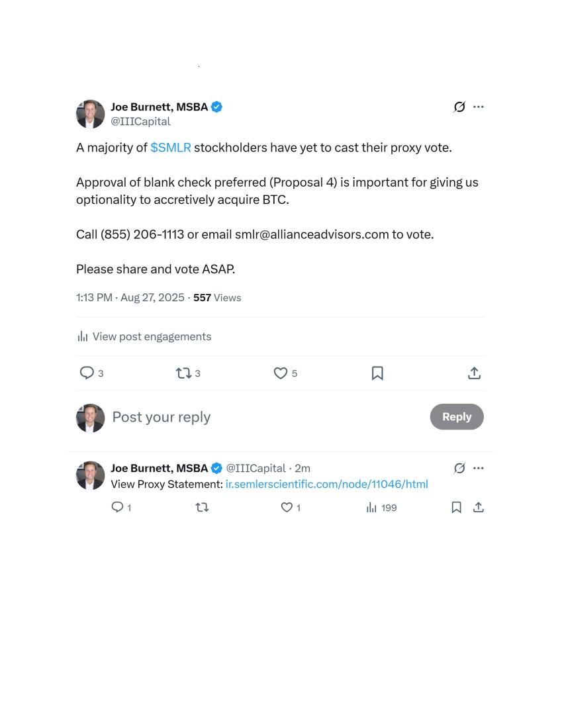Open the main post's more options menu
562x728 pixels.
pos(479,107)
